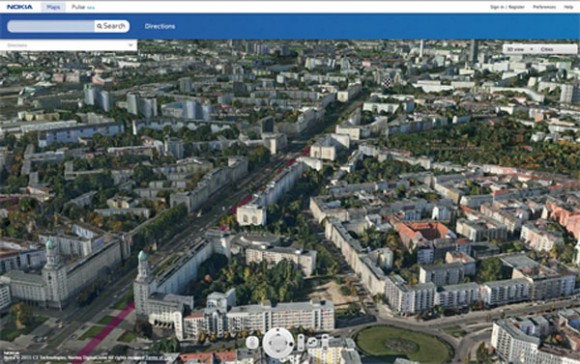Open the Directions link
This screenshot has height=364, width=580.
click(x=160, y=26)
